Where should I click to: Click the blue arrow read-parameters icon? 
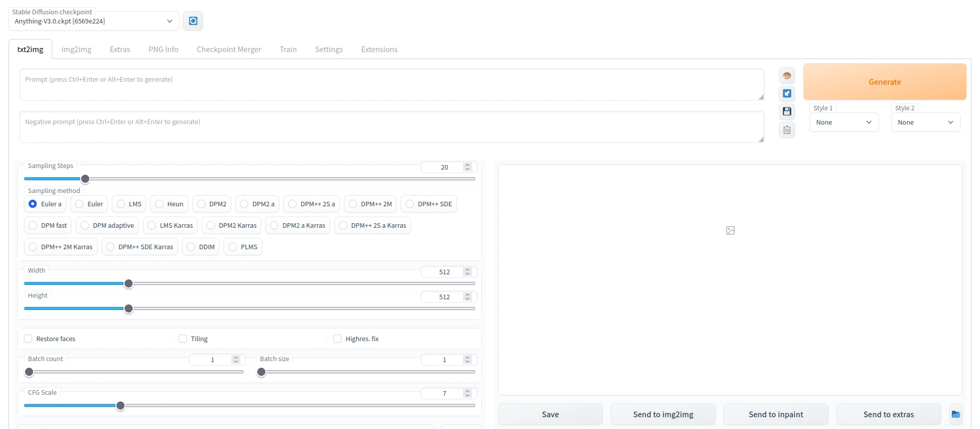(x=787, y=93)
